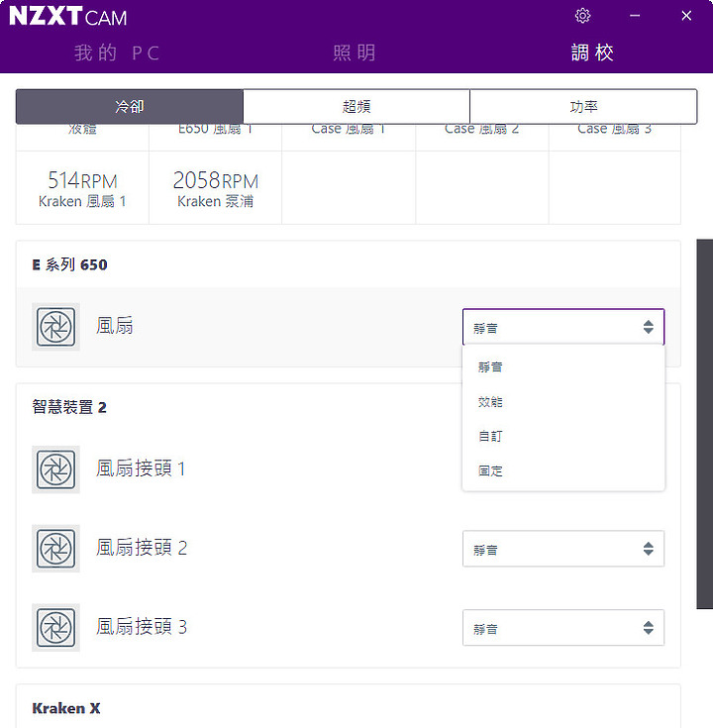Choose 靜音 from the dropdown list

[563, 366]
